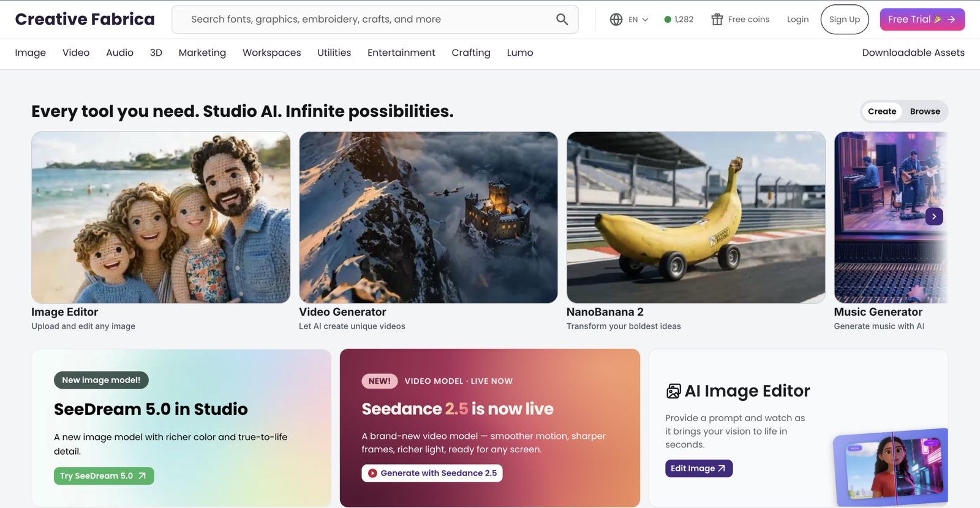Click the AI Image Editor heading text
Image resolution: width=980 pixels, height=508 pixels.
coord(747,391)
